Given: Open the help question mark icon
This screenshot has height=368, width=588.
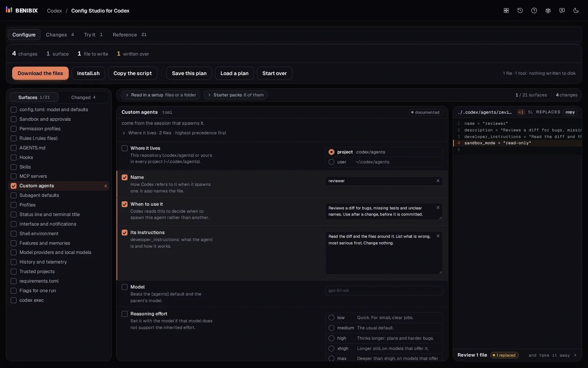Looking at the screenshot, I should (x=534, y=11).
